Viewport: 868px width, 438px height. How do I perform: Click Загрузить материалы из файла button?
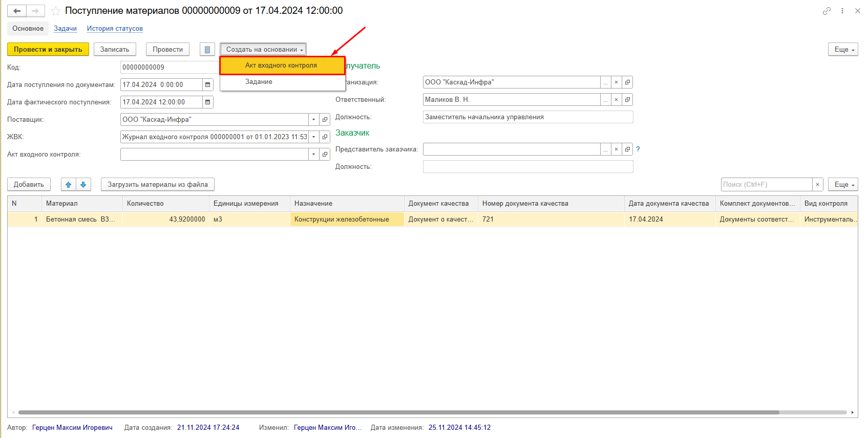tap(157, 185)
